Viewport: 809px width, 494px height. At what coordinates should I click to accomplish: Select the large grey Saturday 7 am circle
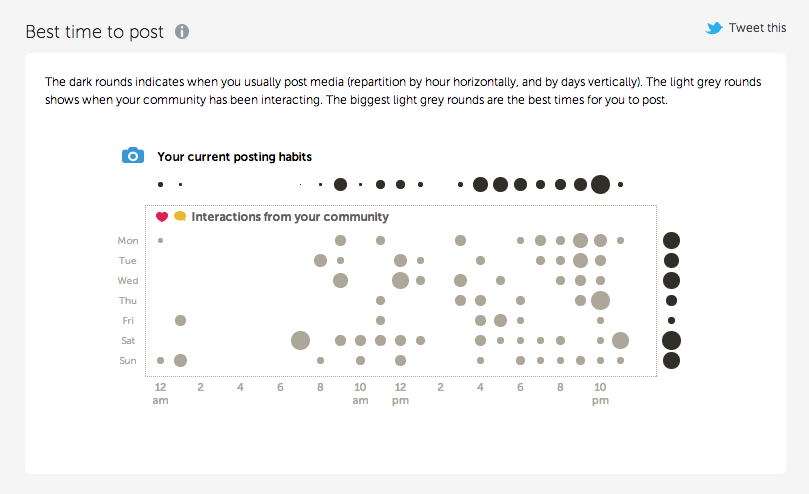pyautogui.click(x=300, y=341)
